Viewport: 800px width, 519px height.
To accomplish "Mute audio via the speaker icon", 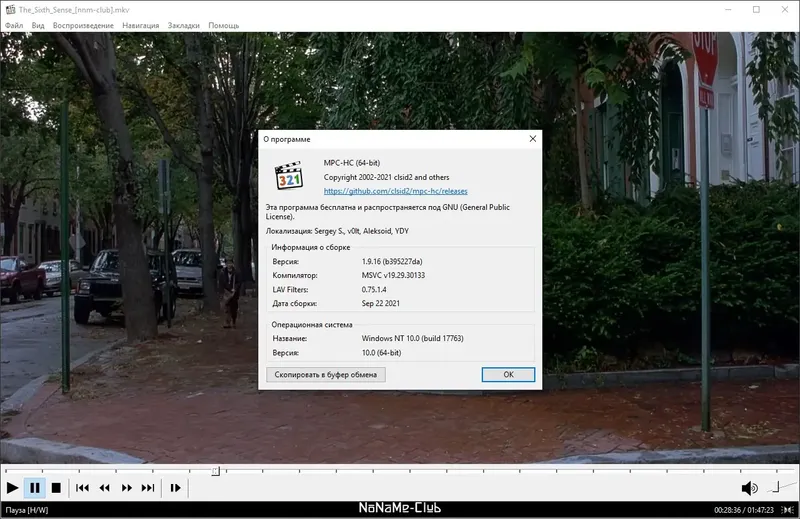I will click(x=749, y=488).
